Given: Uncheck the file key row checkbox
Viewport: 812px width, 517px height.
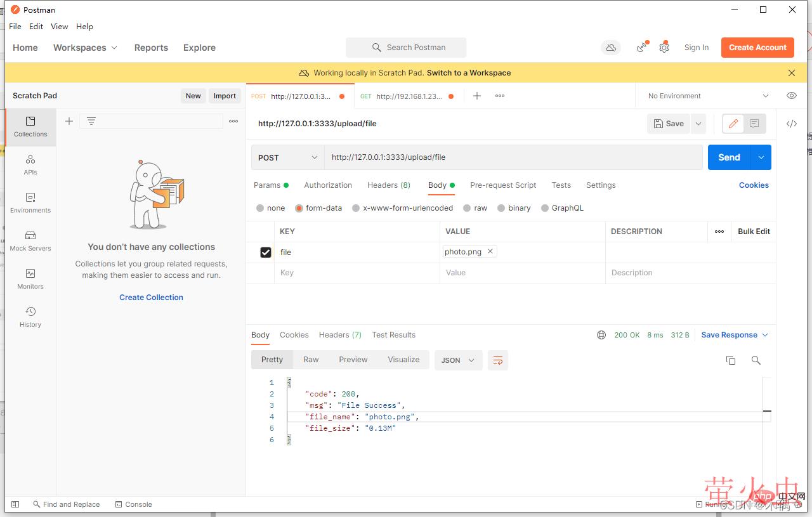Looking at the screenshot, I should [266, 252].
